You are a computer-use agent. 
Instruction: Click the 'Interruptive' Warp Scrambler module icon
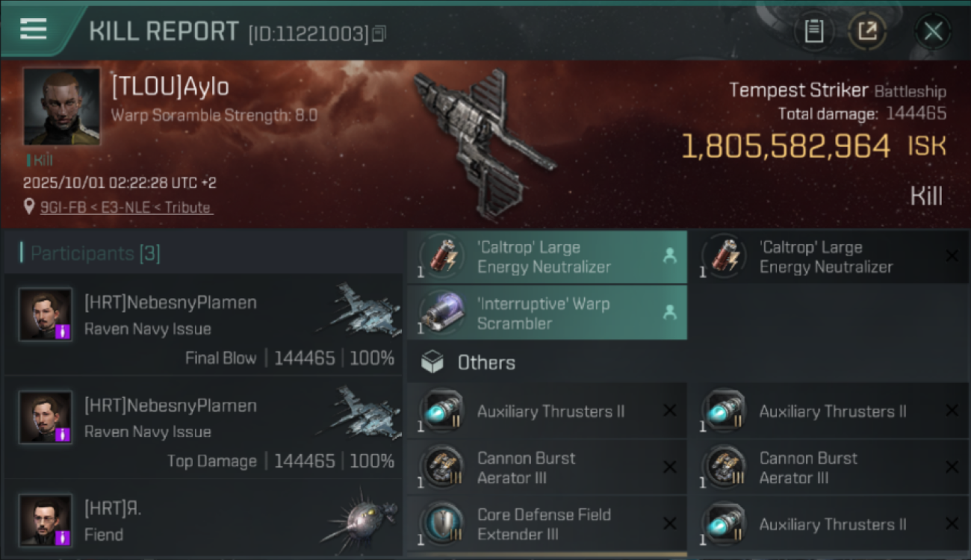[441, 314]
